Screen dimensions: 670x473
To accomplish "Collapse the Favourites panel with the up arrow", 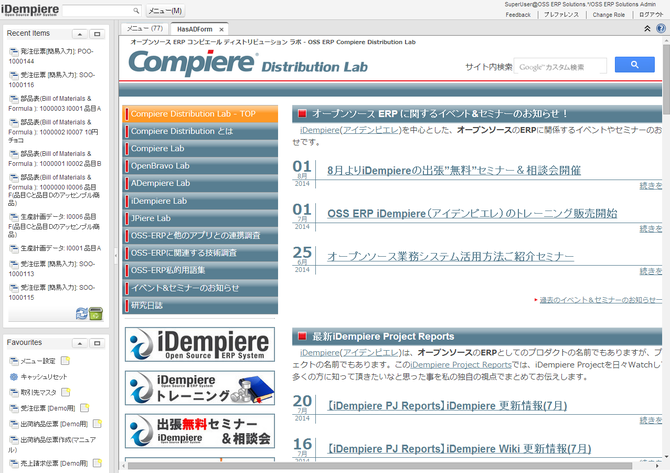I will 79,343.
